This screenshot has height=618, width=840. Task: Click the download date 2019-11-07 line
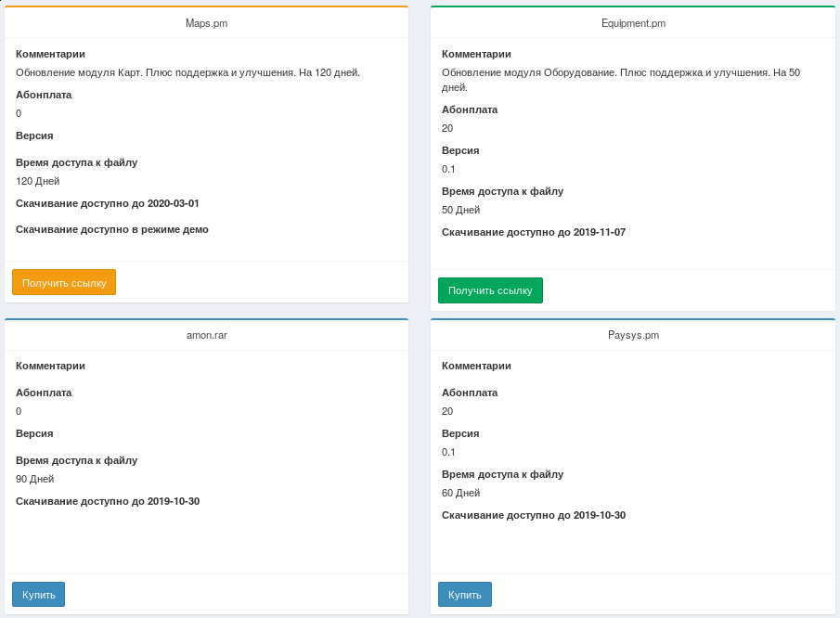tap(534, 232)
